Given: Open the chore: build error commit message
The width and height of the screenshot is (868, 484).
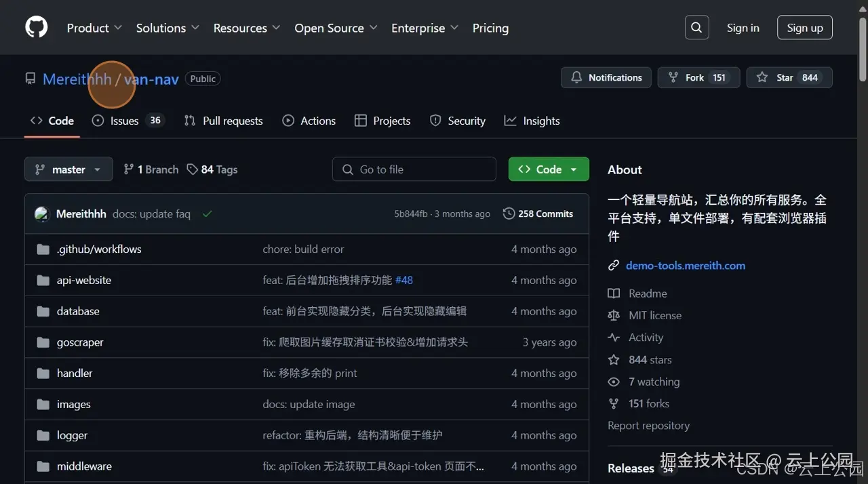Looking at the screenshot, I should click(x=303, y=249).
